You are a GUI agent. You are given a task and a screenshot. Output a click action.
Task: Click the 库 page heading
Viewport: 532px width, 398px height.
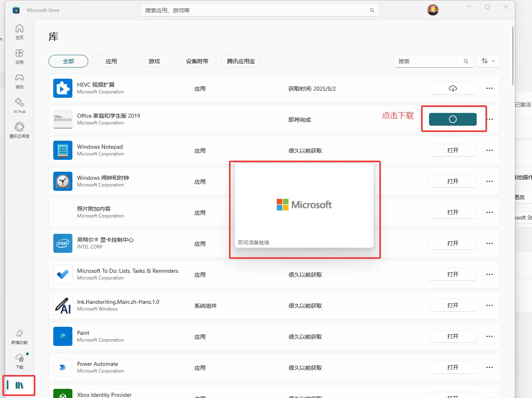pos(53,37)
